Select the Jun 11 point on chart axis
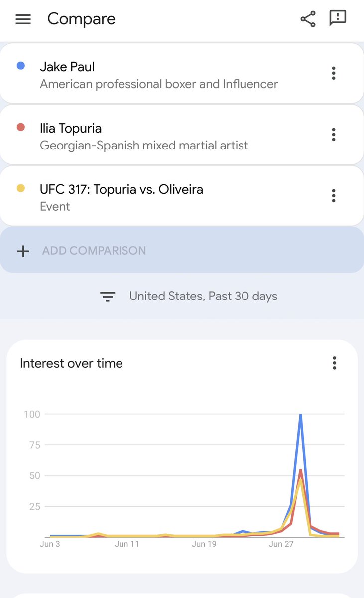 tap(127, 544)
